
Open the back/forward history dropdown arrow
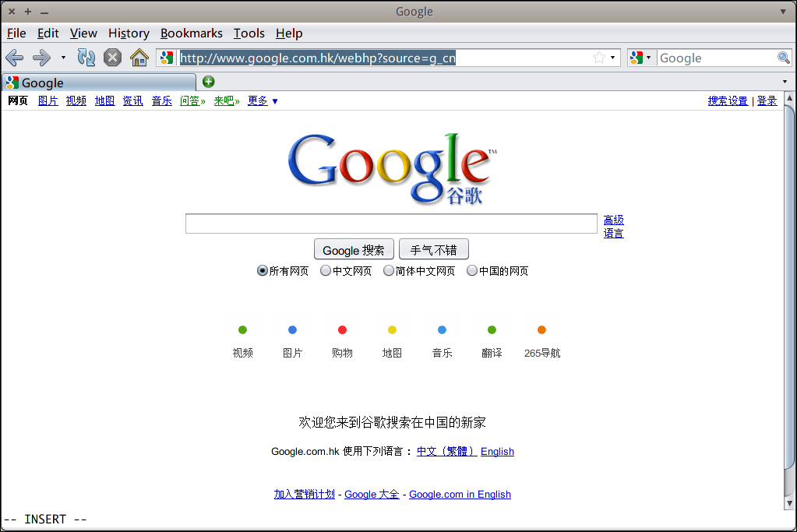[x=63, y=58]
